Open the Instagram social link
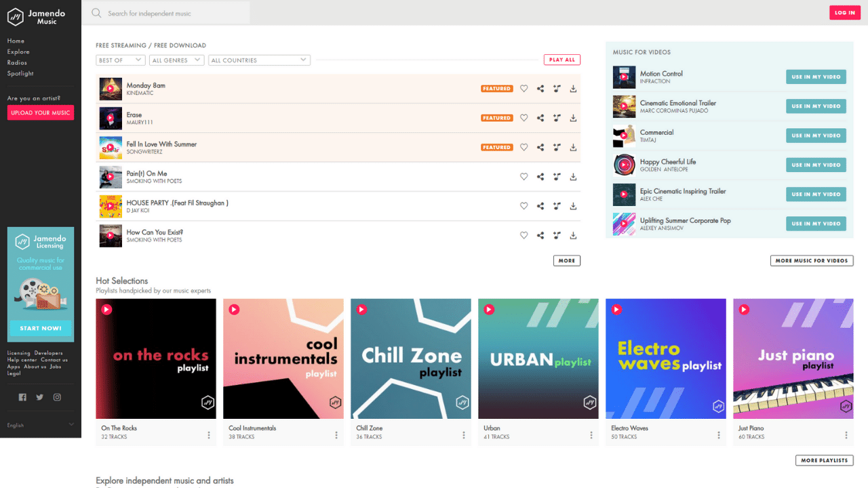Screen dimensions: 868x488 (x=57, y=397)
